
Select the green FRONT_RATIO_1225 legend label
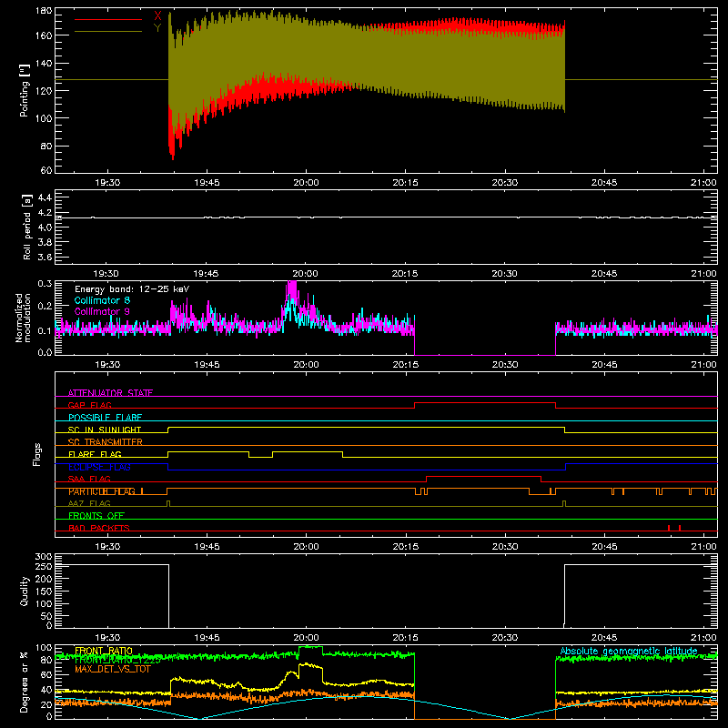pyautogui.click(x=117, y=660)
